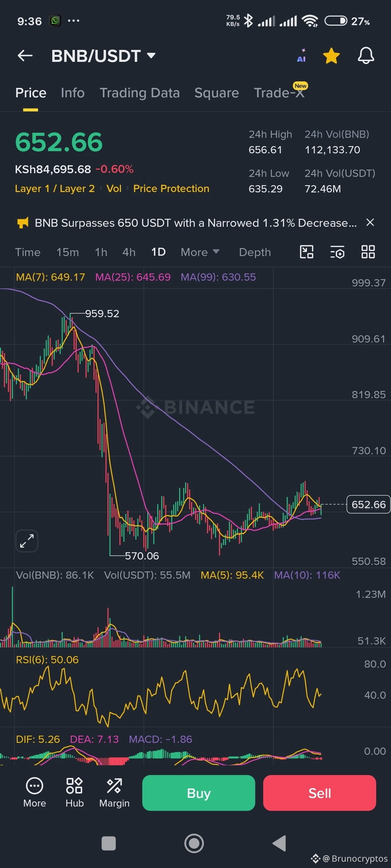
Task: Tap the 24h High value 656.61
Action: 265,150
